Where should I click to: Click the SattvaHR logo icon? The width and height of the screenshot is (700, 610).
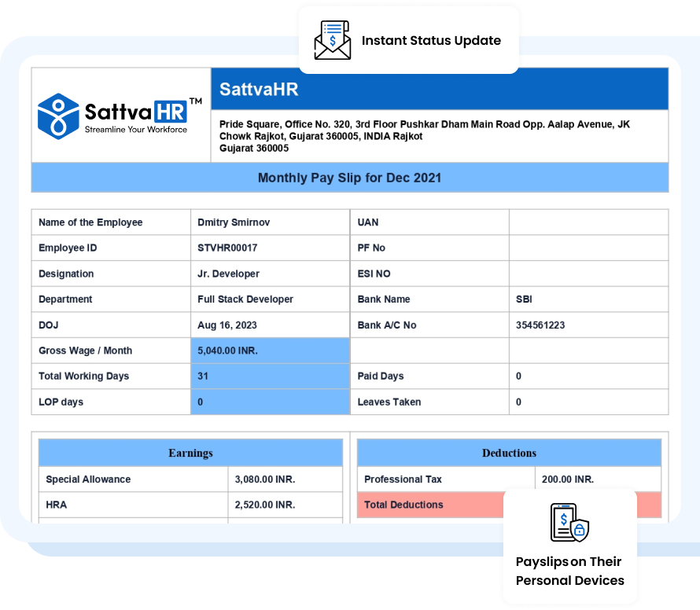58,116
